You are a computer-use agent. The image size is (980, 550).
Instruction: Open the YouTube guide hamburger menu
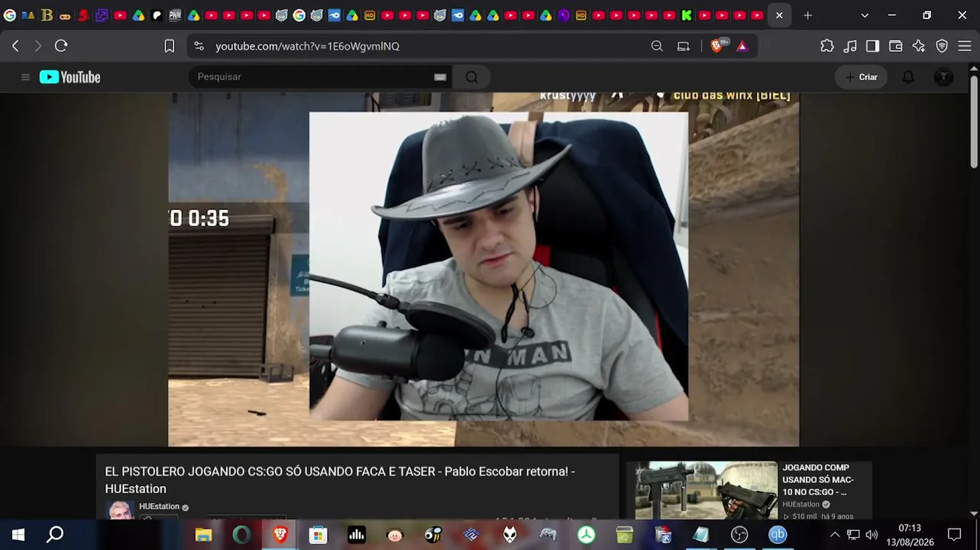(x=25, y=77)
